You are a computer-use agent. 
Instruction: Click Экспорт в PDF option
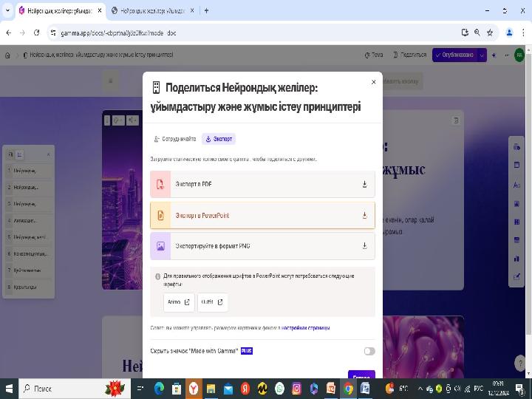coord(262,184)
